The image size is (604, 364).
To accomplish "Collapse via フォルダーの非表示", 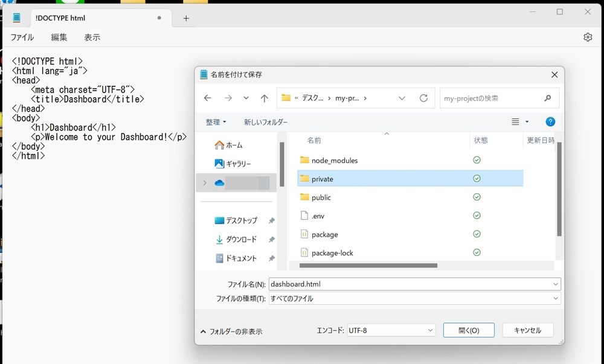I will coord(231,331).
